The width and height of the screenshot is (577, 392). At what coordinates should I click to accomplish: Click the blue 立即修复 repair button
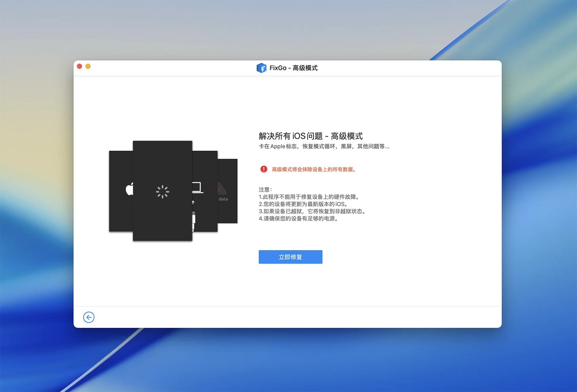tap(290, 257)
